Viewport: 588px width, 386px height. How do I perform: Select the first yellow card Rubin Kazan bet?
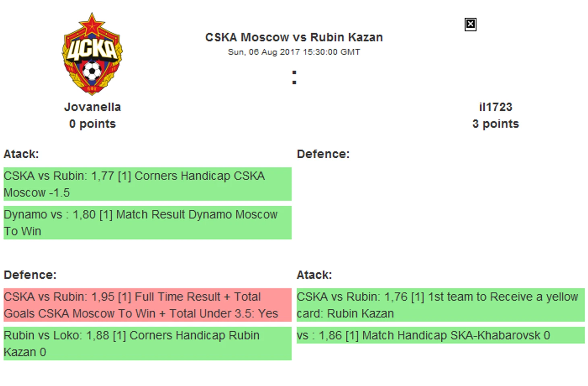(440, 305)
